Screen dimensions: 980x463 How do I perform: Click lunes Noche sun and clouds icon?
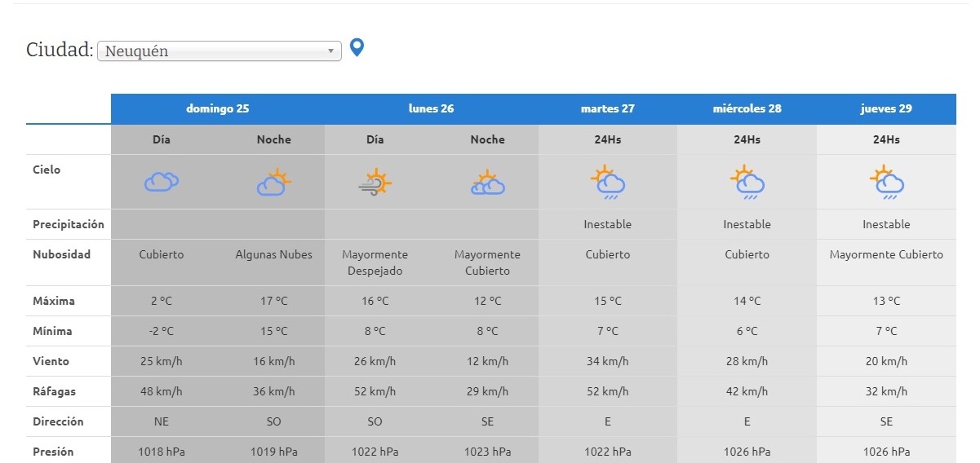[x=488, y=183]
